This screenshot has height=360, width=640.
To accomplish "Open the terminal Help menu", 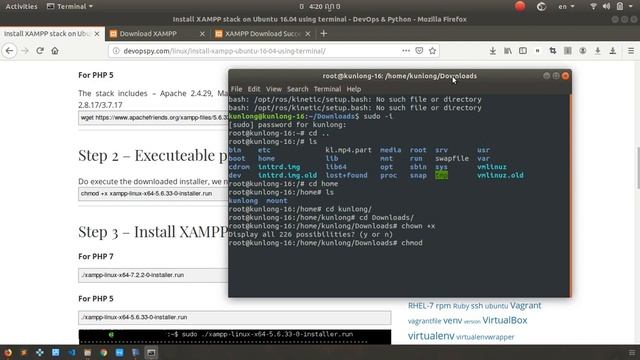I will pos(353,89).
